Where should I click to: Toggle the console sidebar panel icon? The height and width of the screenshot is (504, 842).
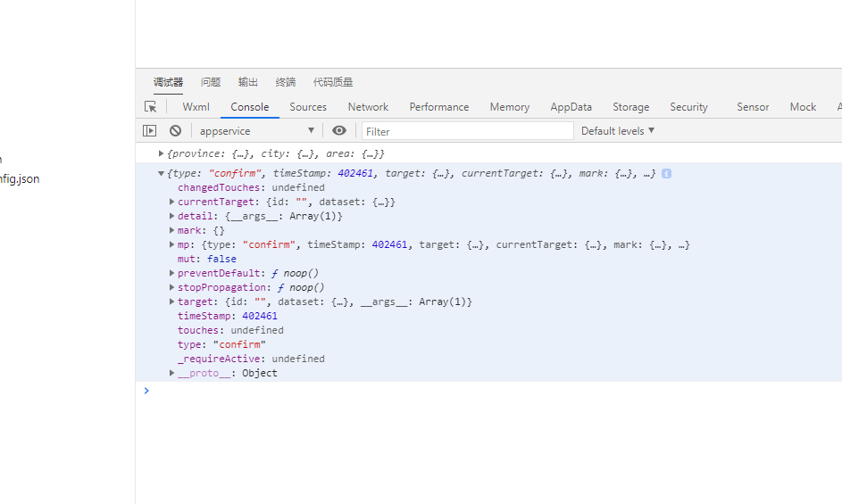149,130
